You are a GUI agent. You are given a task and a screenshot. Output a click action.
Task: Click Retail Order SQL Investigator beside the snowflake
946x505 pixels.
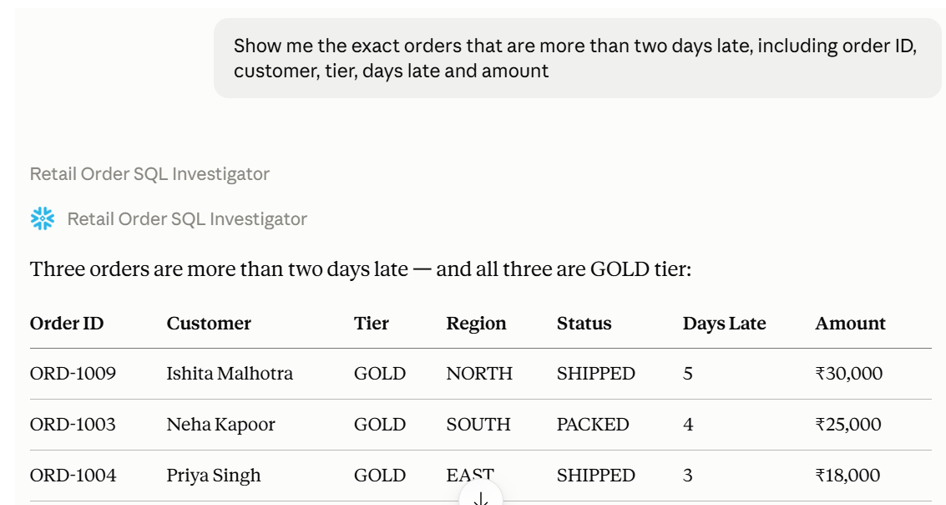coord(187,219)
